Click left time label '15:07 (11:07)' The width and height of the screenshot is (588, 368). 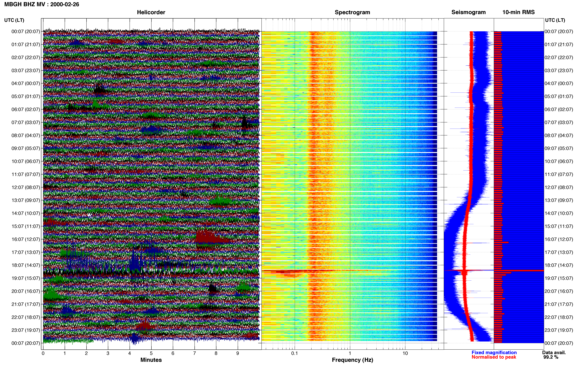[x=26, y=226]
